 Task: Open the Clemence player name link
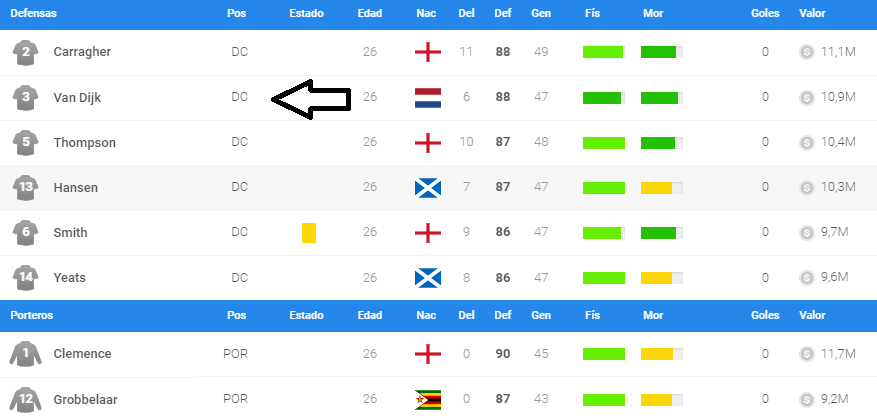click(x=82, y=354)
